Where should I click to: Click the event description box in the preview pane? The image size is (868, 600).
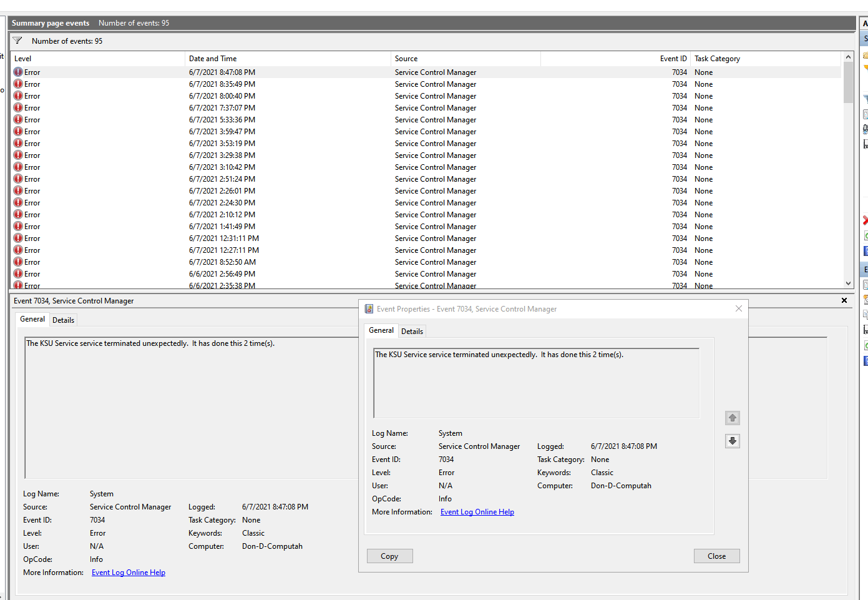point(191,408)
